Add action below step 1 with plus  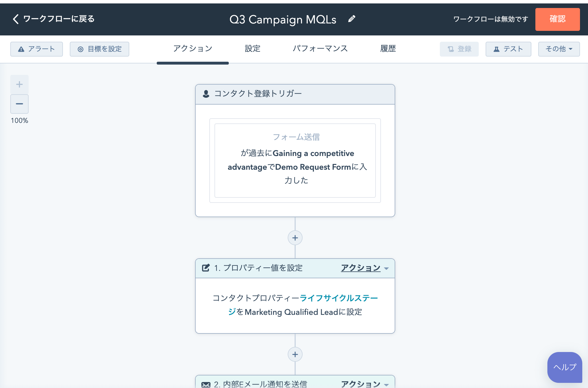point(295,354)
